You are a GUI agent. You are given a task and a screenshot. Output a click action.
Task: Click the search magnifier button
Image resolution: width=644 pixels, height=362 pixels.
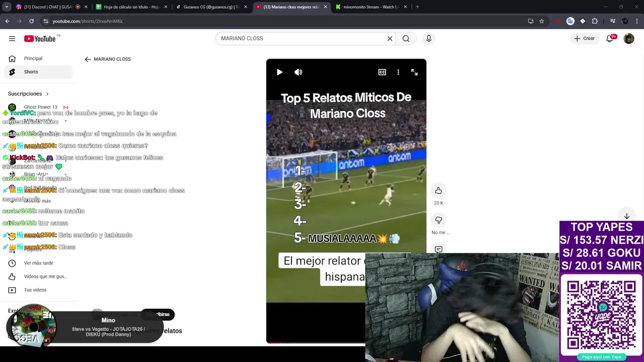(406, 39)
